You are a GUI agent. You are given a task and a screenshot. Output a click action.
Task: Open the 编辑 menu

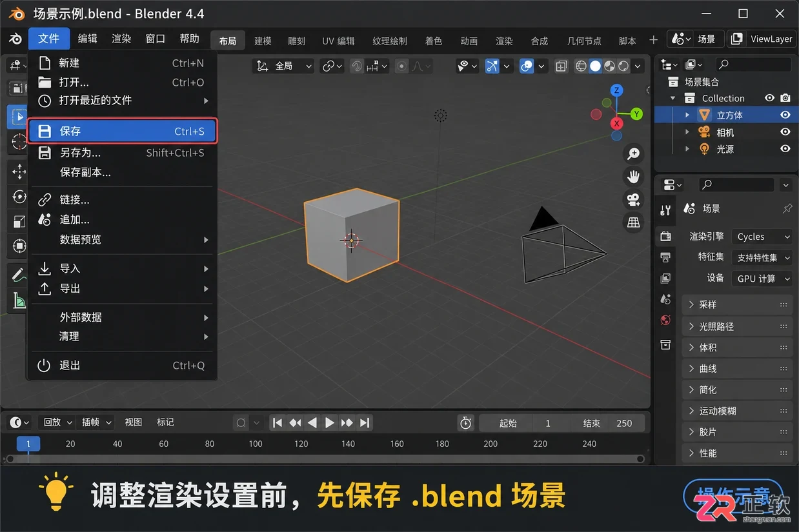click(88, 39)
